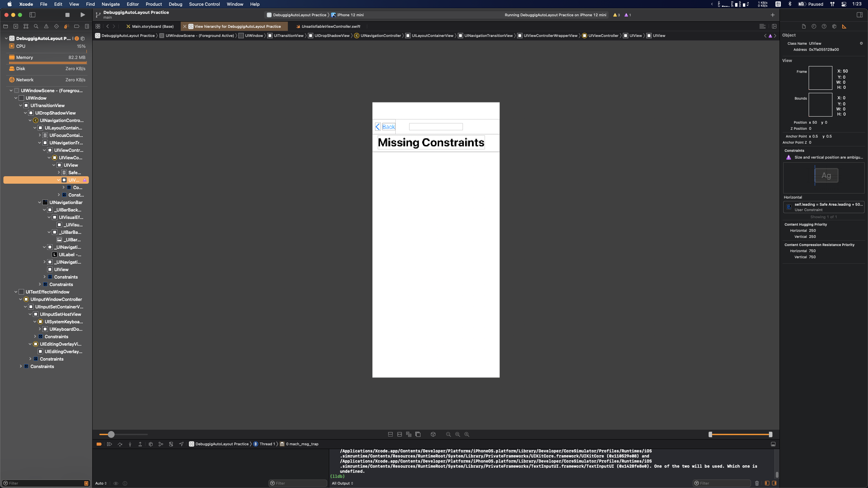Select self.leading horizontal user constraint
The height and width of the screenshot is (488, 868).
824,207
